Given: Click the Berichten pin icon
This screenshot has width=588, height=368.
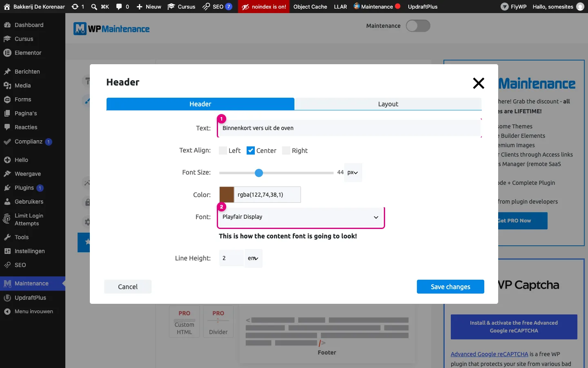Looking at the screenshot, I should [7, 72].
